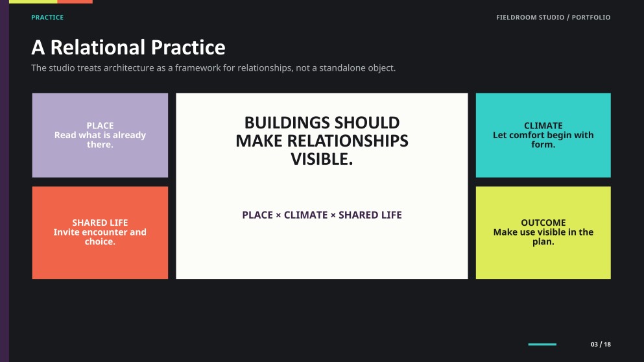Select the yellow OUTCOME card

[x=543, y=232]
